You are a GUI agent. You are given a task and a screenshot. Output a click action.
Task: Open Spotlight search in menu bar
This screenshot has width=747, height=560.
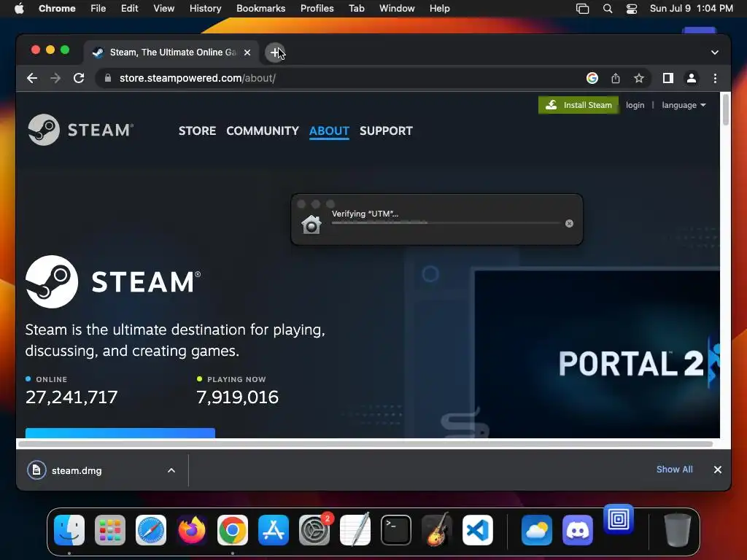[x=608, y=9]
